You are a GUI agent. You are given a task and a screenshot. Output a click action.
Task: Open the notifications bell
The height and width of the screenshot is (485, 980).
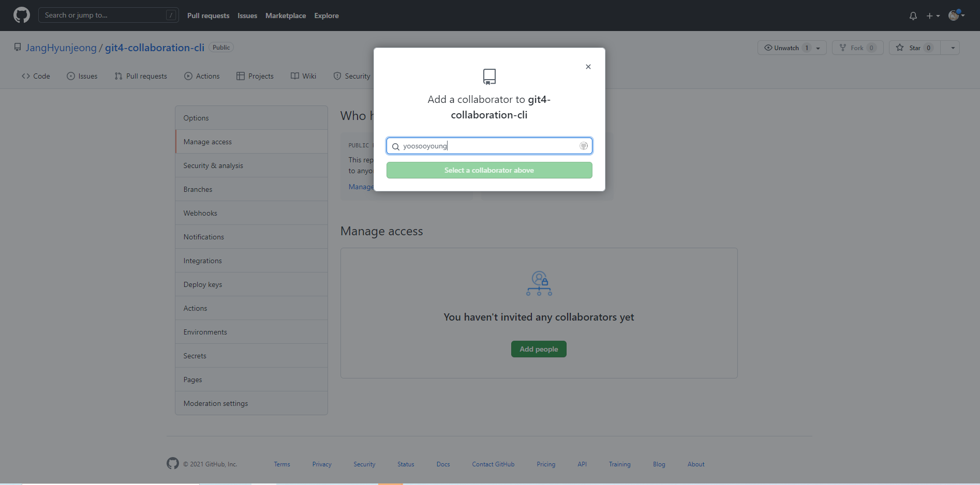[913, 16]
